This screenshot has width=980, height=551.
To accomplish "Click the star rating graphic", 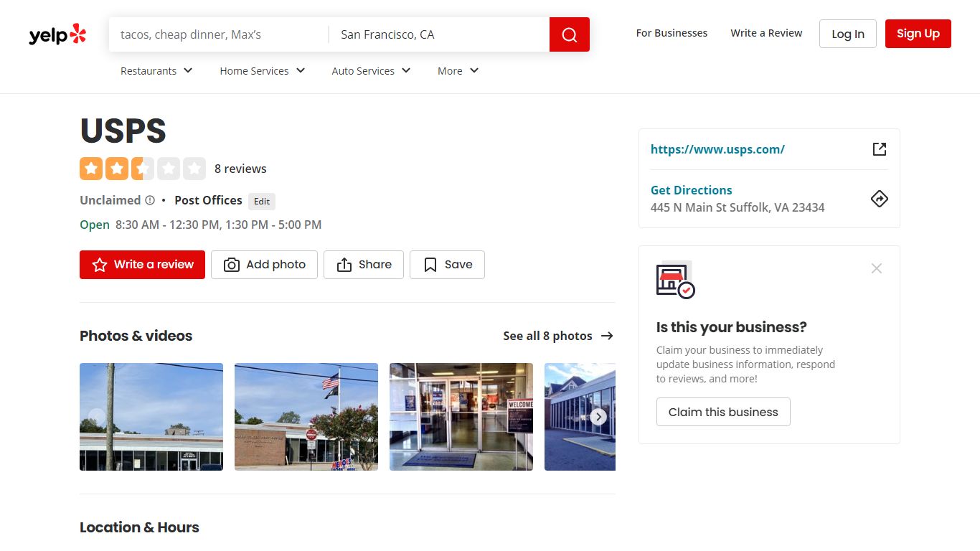I will (x=143, y=169).
